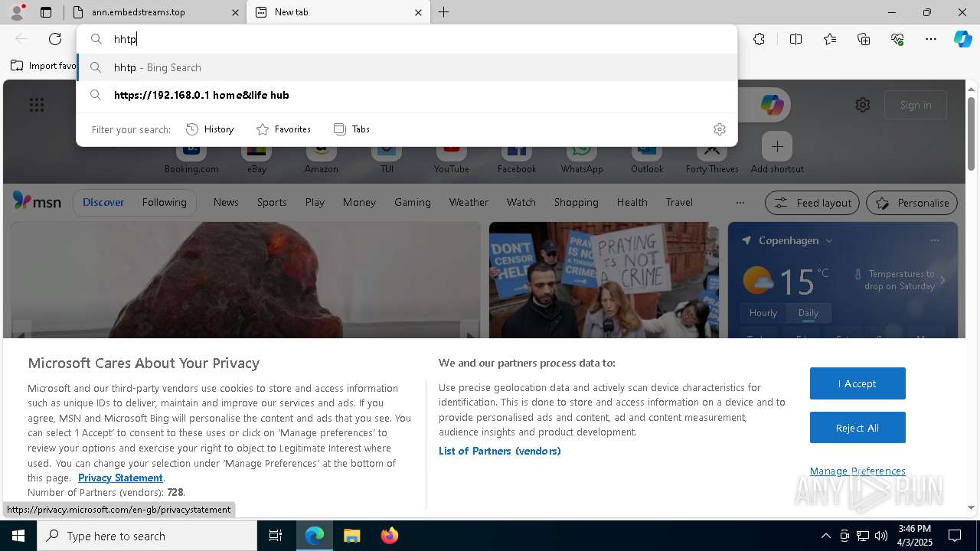Open weather card options ellipsis
Viewport: 980px width, 551px height.
coord(934,240)
